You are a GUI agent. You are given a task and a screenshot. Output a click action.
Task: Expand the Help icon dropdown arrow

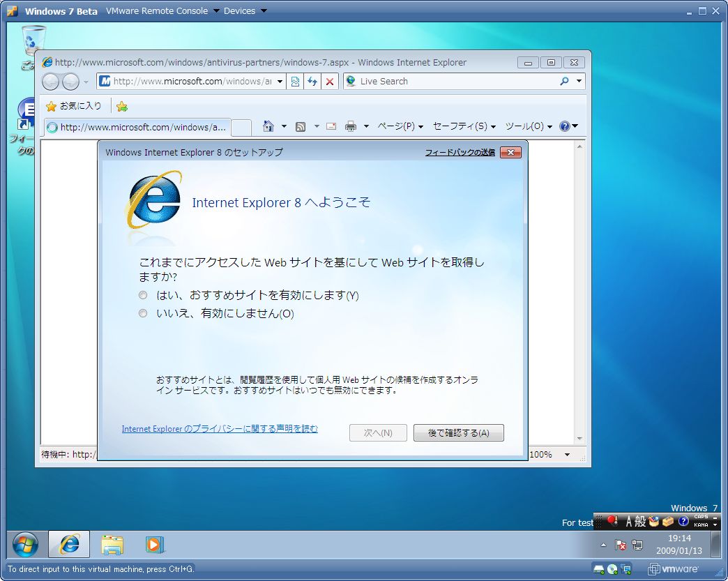575,126
